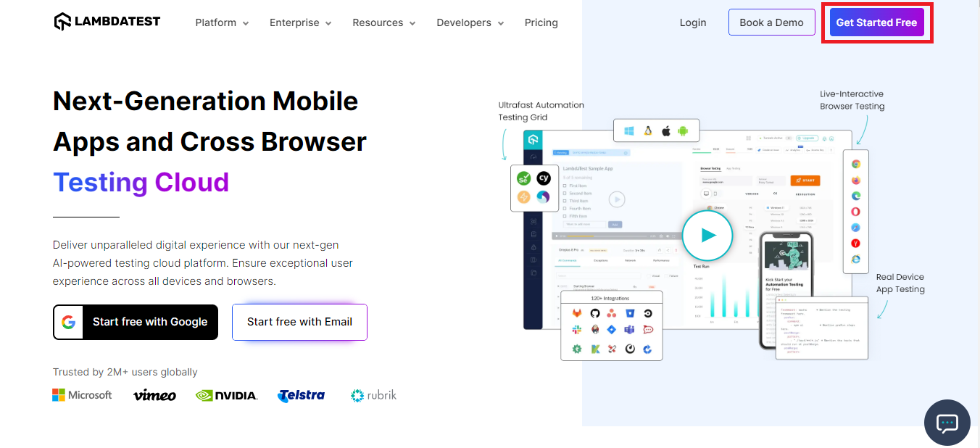Click Start free with Email
Screen dimensions: 980x448
point(299,322)
